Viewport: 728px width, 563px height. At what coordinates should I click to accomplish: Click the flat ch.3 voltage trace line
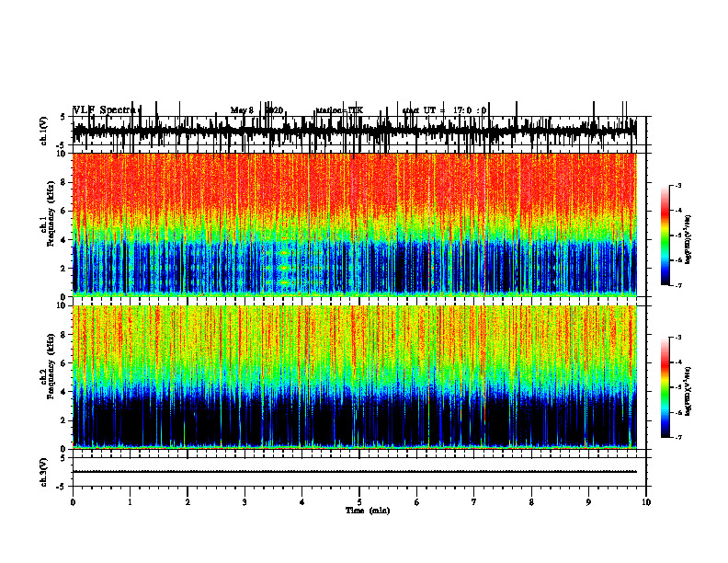click(x=354, y=472)
